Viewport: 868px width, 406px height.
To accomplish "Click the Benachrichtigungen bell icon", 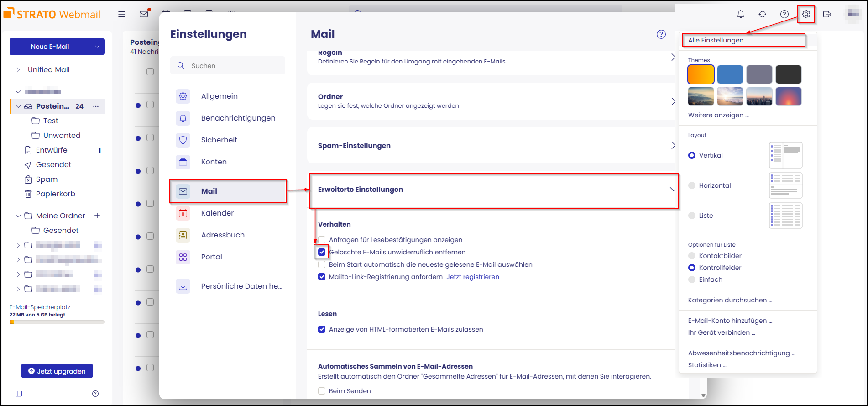I will (x=183, y=118).
